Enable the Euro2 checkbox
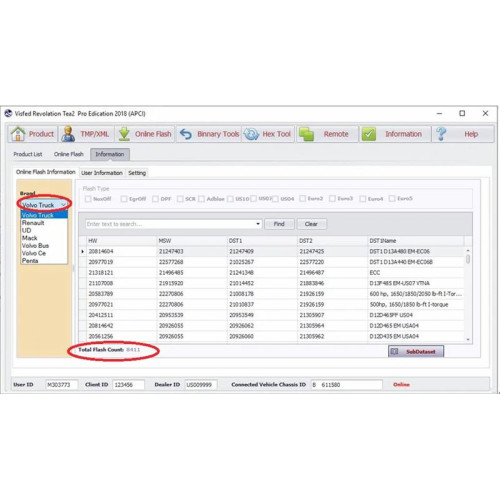Screen dimensions: 500x500 click(302, 199)
